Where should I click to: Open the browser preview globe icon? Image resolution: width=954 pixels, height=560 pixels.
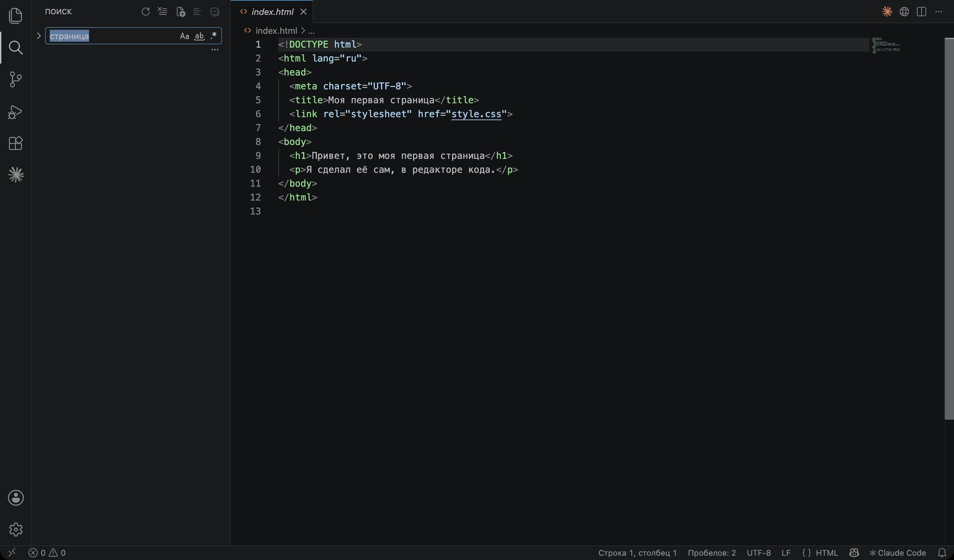pyautogui.click(x=905, y=12)
